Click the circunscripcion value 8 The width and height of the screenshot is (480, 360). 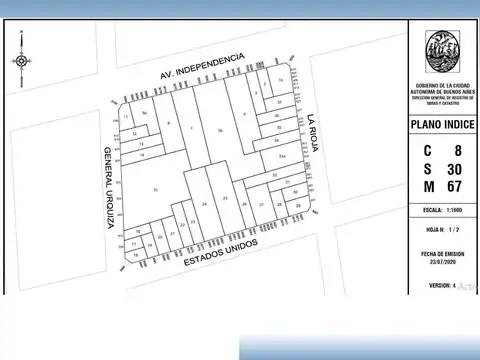point(458,151)
